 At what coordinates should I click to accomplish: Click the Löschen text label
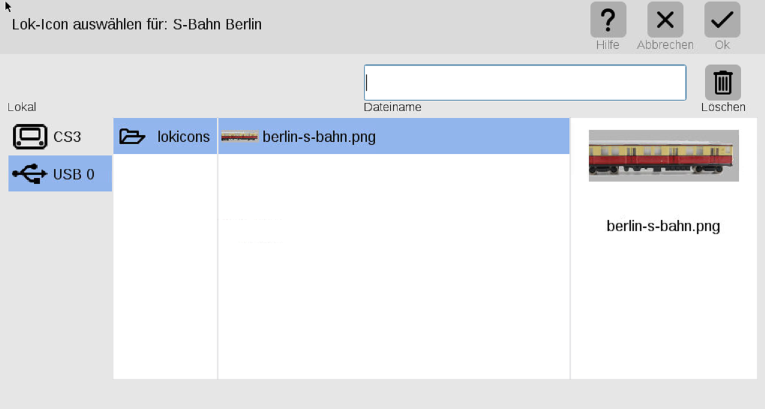(723, 107)
